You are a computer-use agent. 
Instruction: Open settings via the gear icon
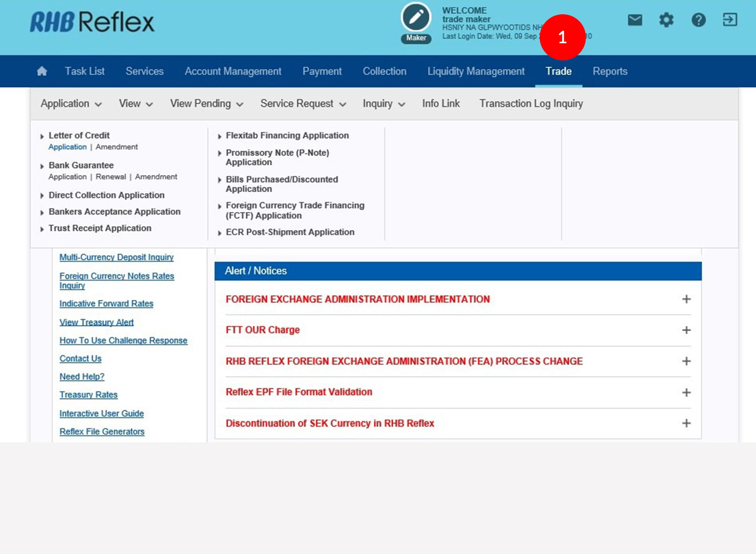(x=666, y=20)
